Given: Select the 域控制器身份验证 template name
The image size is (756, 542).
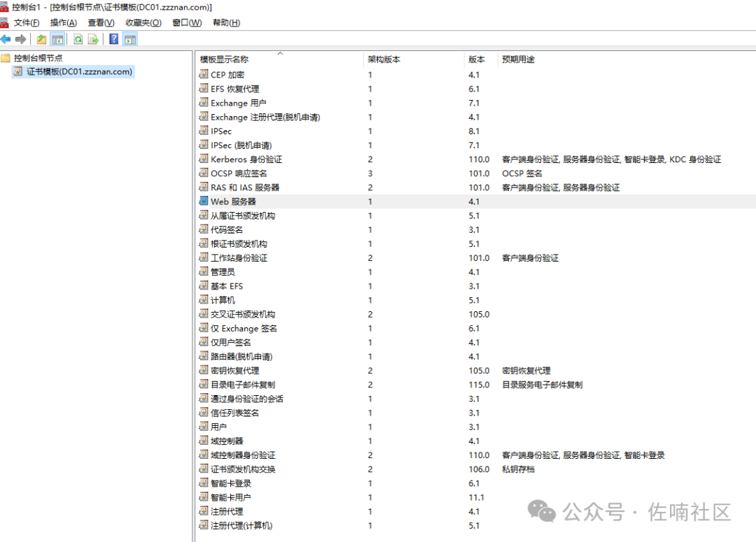Looking at the screenshot, I should pos(243,455).
